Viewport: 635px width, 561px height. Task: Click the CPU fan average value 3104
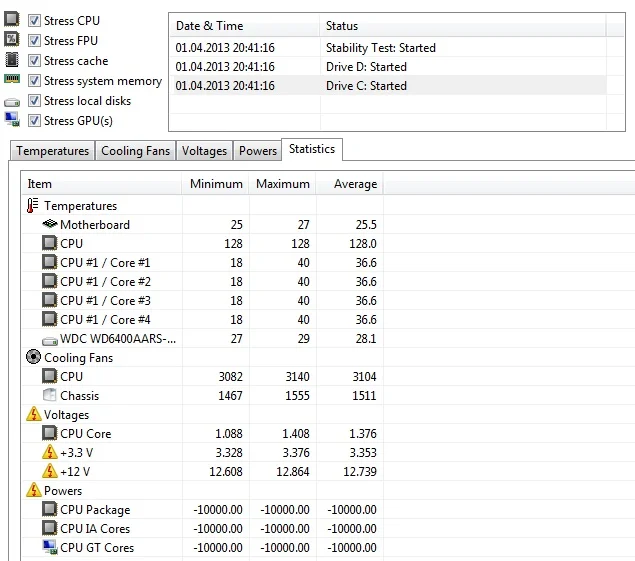364,377
